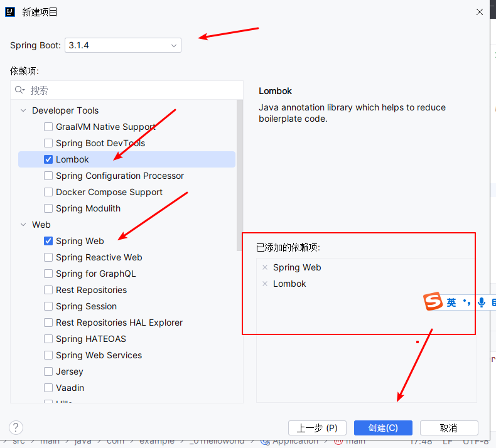
Task: Click the Sogou microphone voice input icon
Action: (x=482, y=302)
